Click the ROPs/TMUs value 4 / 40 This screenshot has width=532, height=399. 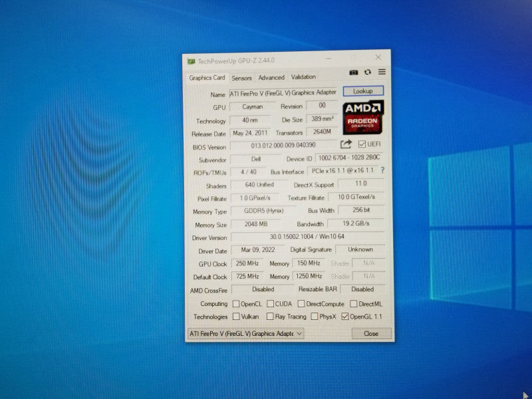pos(249,172)
